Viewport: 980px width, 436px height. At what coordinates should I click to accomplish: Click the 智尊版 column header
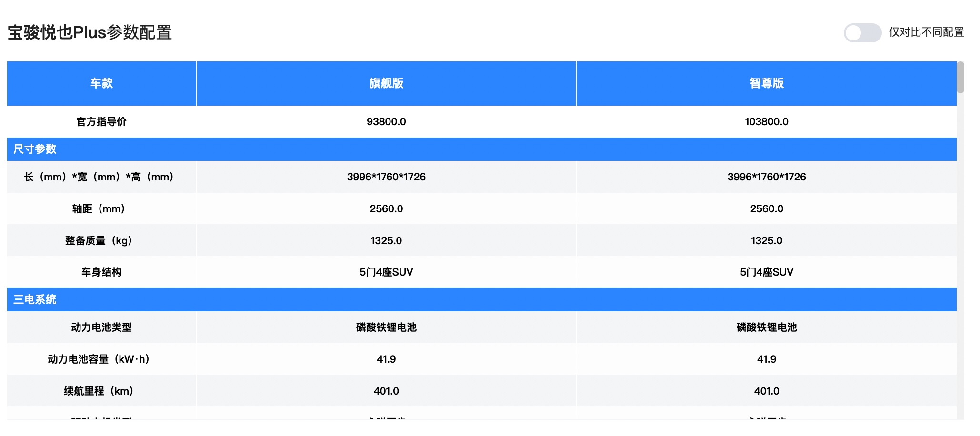click(767, 83)
